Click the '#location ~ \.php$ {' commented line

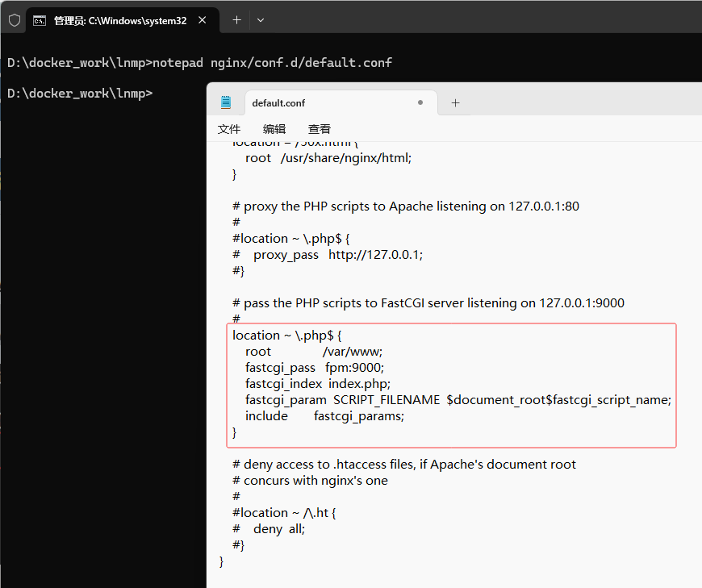pyautogui.click(x=291, y=239)
